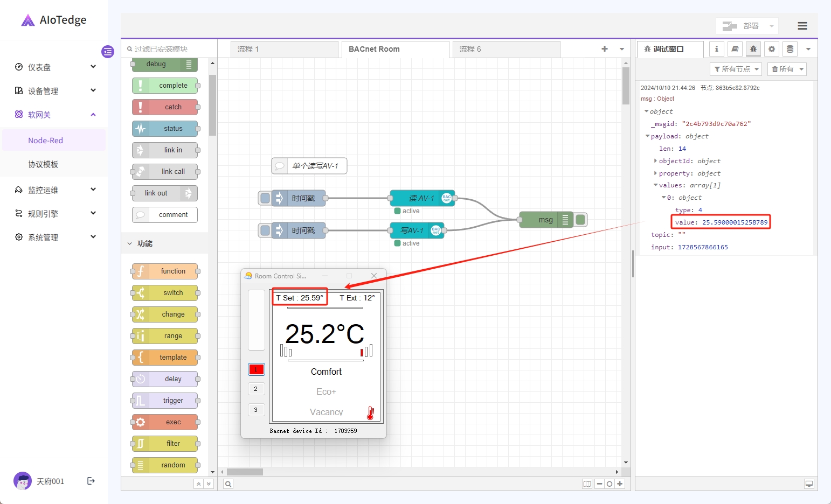The height and width of the screenshot is (504, 831).
Task: Open the info sidebar tab icon
Action: point(716,49)
